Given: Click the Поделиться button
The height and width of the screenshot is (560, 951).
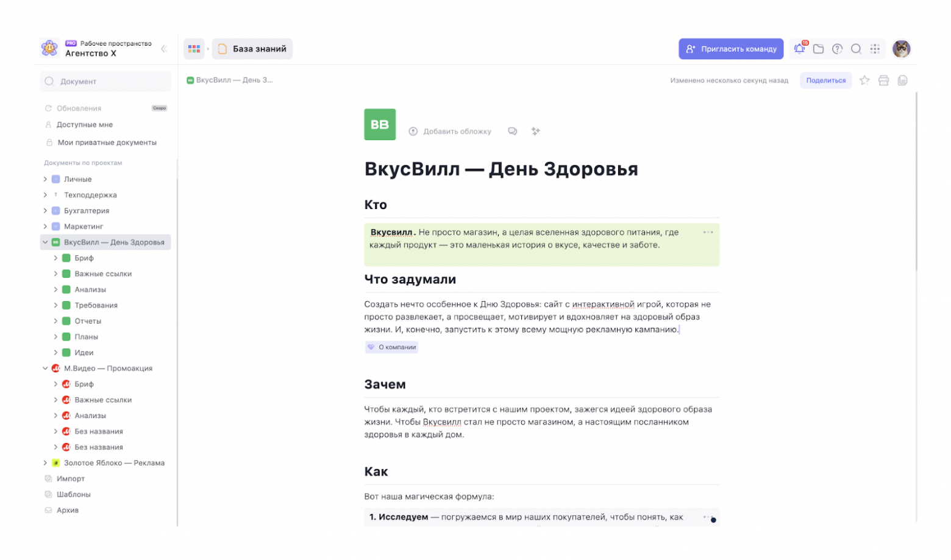Looking at the screenshot, I should (x=826, y=80).
